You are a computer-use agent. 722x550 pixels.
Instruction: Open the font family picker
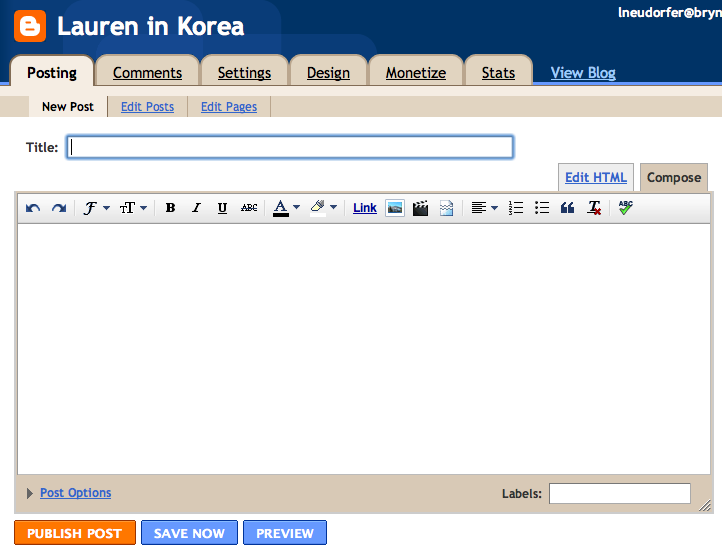(x=96, y=208)
